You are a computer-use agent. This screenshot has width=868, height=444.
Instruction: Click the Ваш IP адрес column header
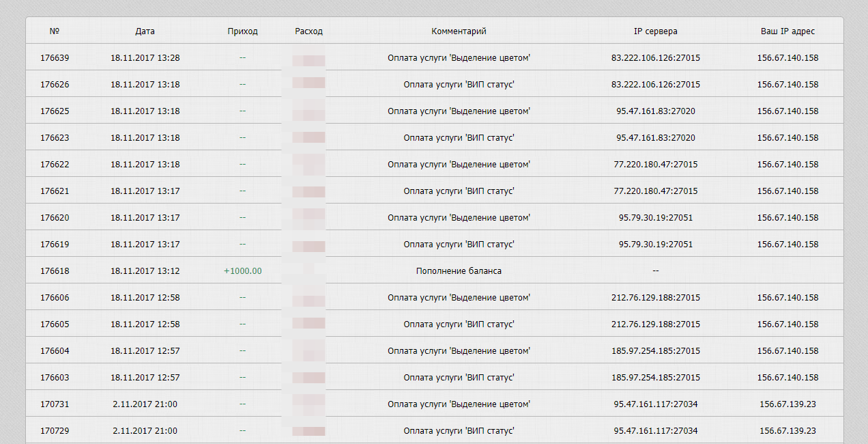tap(787, 31)
